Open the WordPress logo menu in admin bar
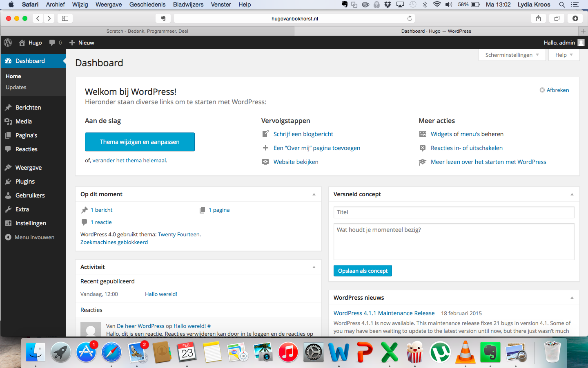Image resolution: width=588 pixels, height=368 pixels. coord(8,43)
